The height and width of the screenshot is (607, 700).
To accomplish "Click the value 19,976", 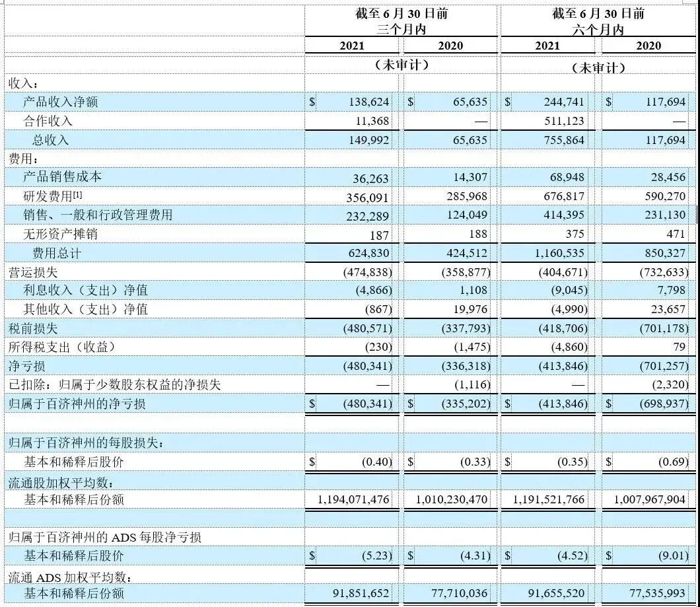I will (x=470, y=309).
